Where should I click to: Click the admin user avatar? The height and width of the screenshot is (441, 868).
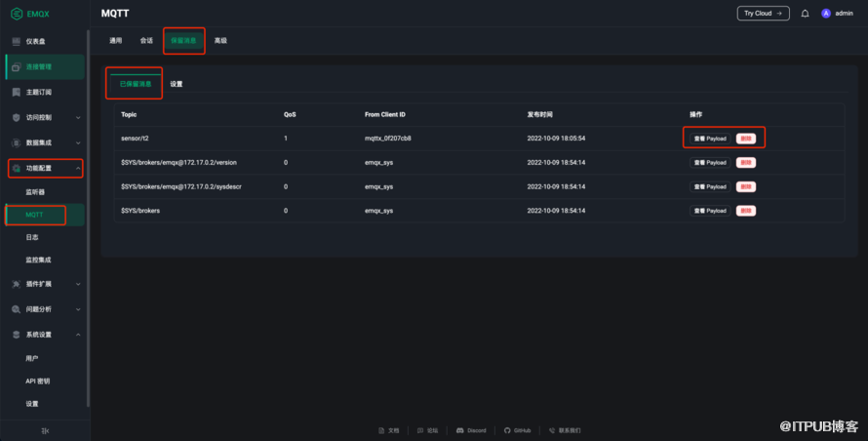pos(826,14)
